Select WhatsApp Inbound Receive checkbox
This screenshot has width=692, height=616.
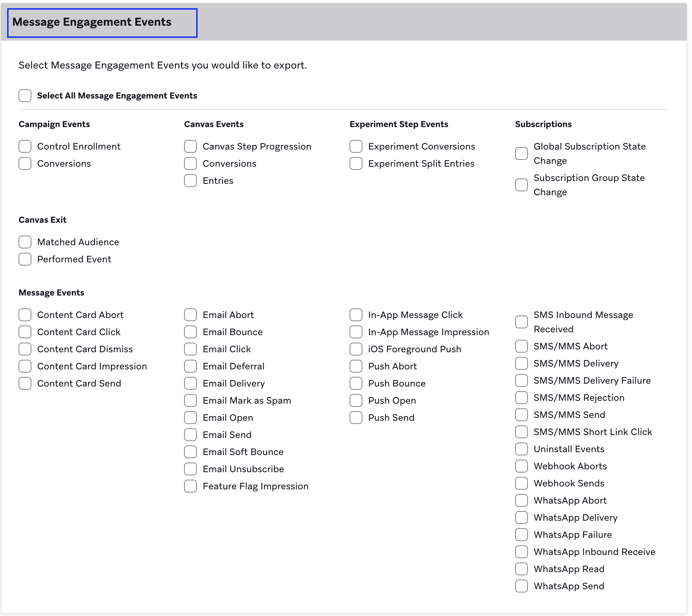coord(521,552)
